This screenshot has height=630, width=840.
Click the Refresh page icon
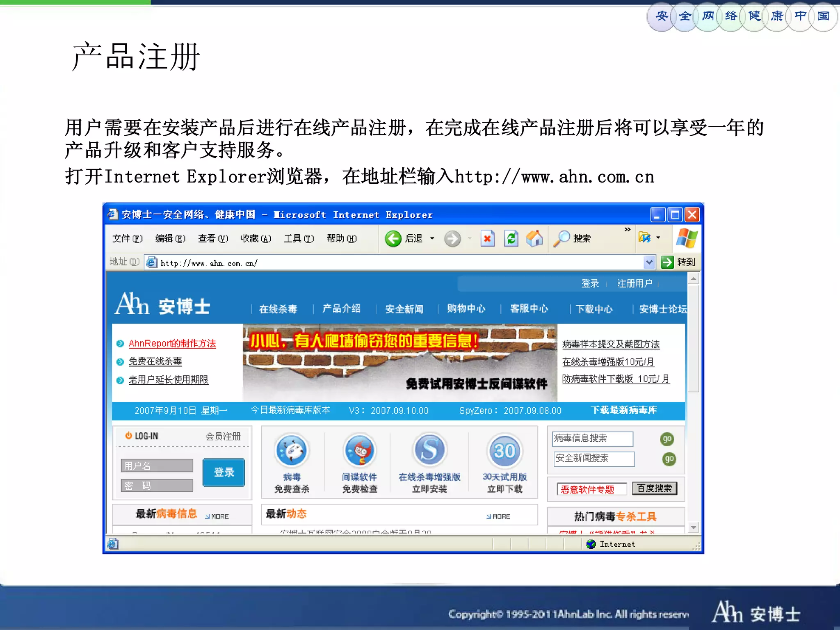(x=511, y=238)
